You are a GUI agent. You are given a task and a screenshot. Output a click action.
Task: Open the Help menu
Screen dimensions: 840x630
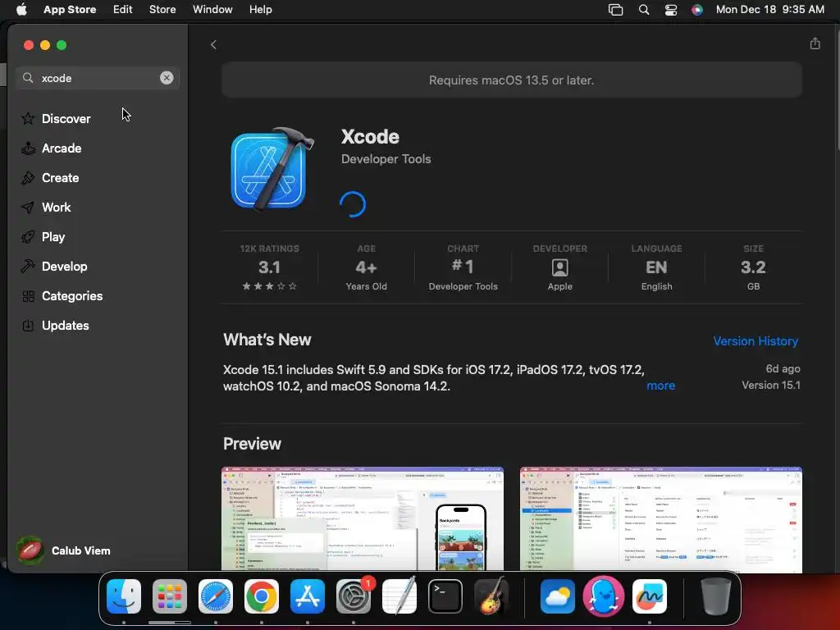[260, 9]
